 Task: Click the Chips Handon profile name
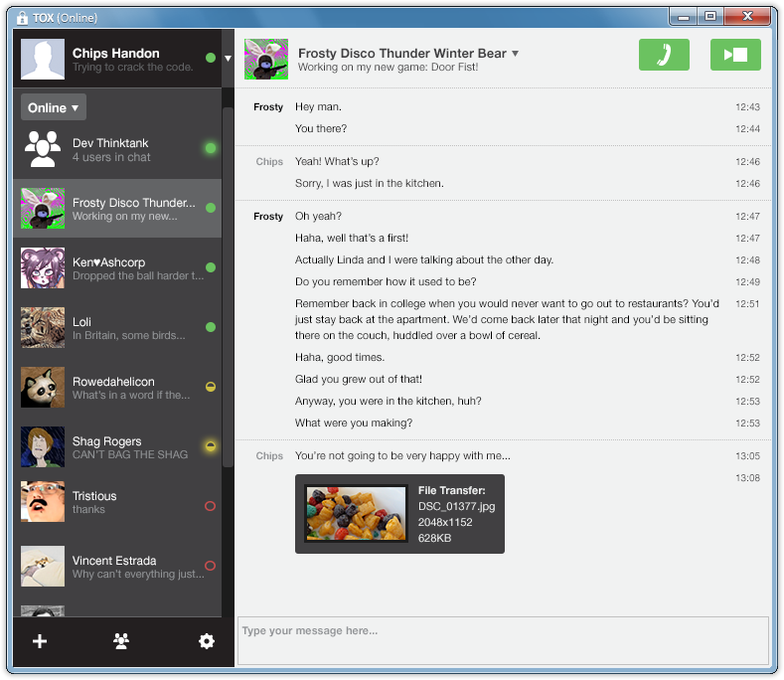point(116,53)
